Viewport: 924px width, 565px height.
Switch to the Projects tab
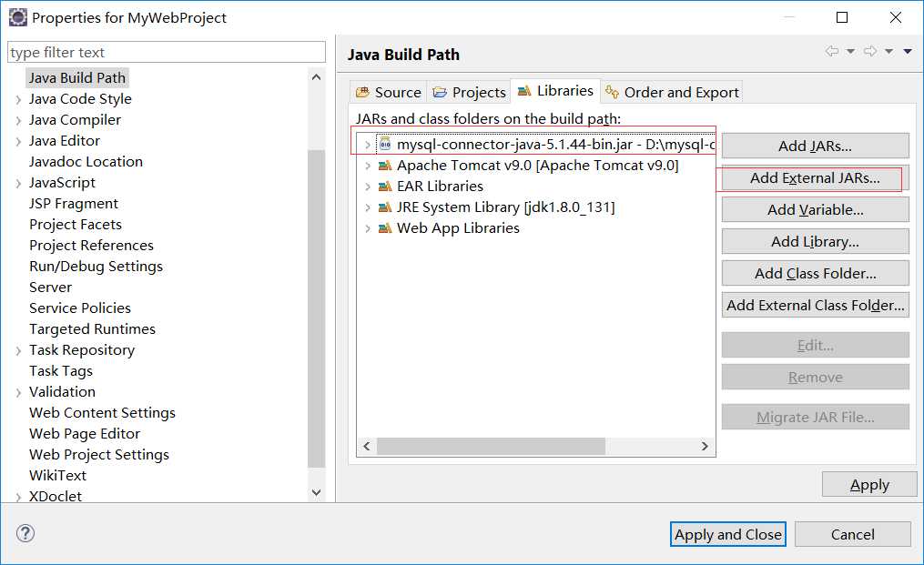click(x=469, y=93)
